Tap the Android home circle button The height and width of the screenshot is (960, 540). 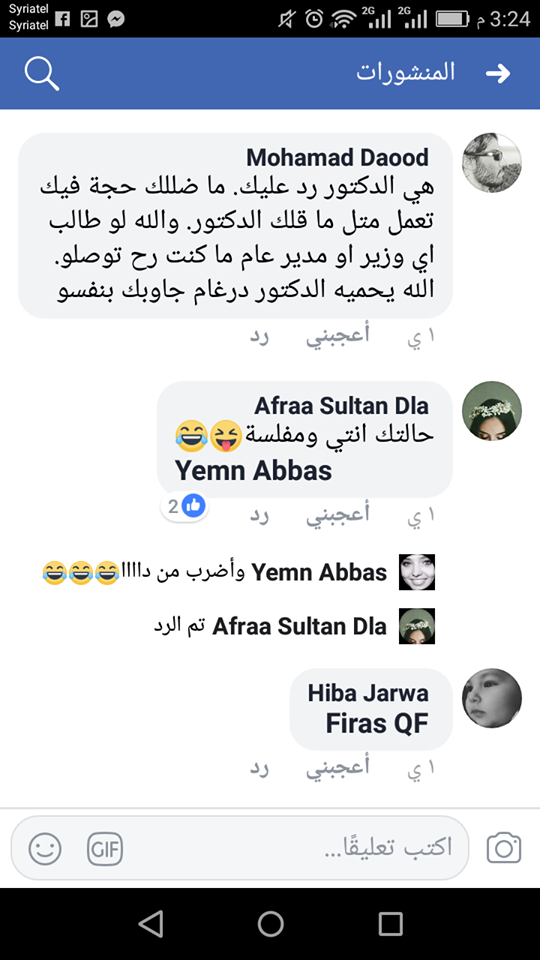point(270,923)
